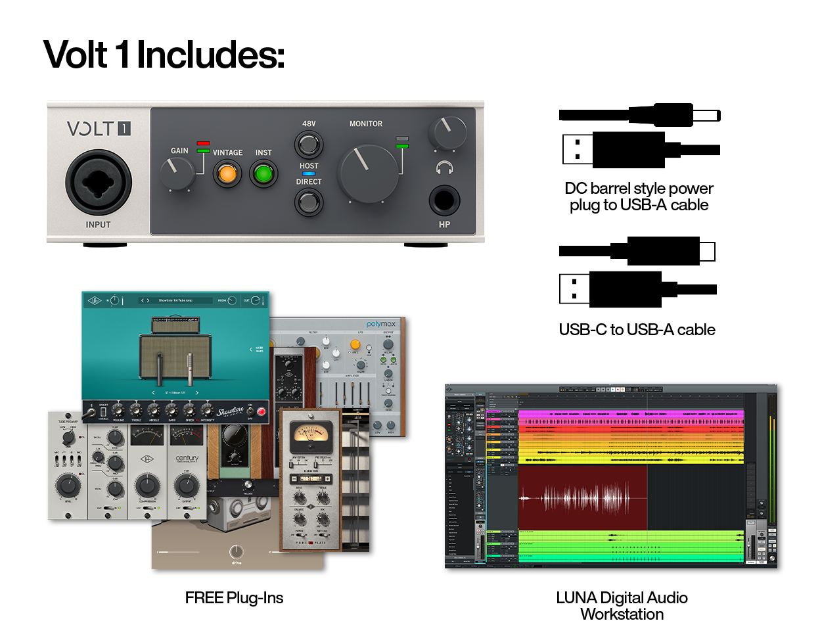Click the red power lamp on Showtime amp

(x=262, y=412)
